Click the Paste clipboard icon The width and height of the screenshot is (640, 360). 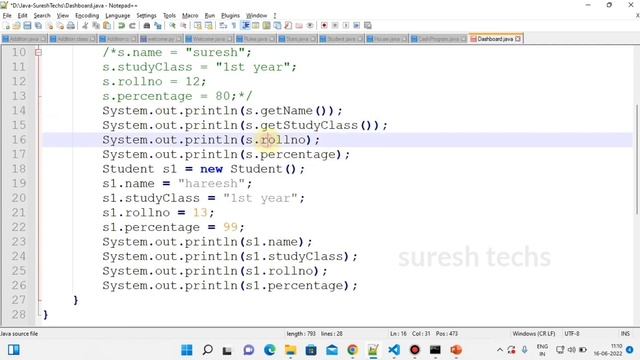click(x=107, y=26)
